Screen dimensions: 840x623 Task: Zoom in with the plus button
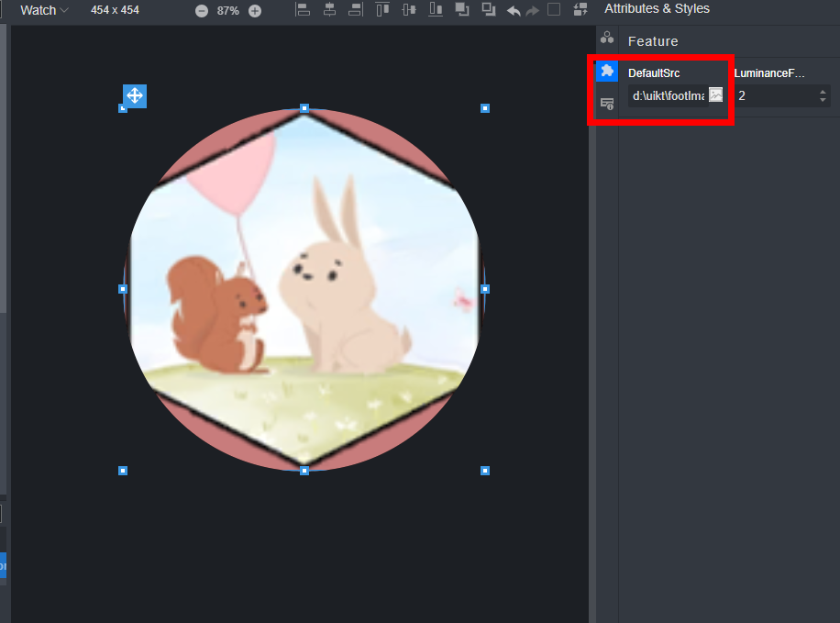tap(255, 11)
